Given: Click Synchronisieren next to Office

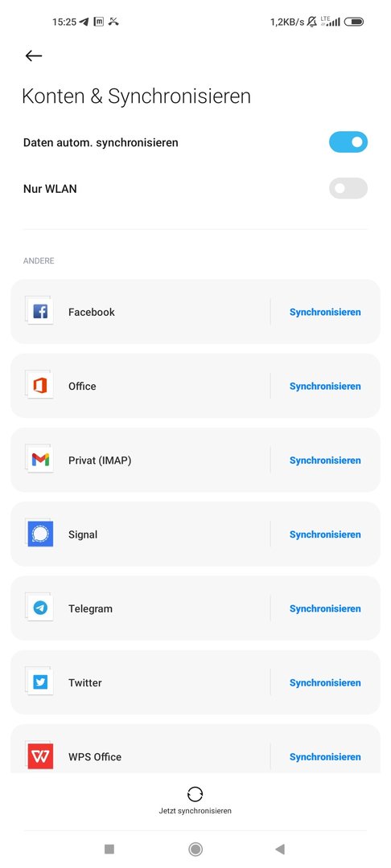Looking at the screenshot, I should [325, 386].
